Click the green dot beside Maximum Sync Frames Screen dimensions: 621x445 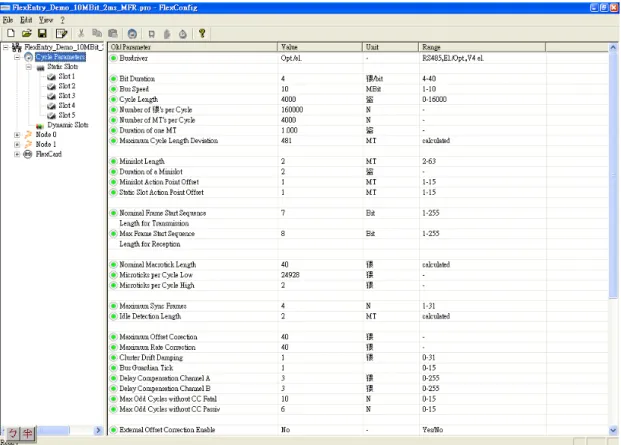114,306
